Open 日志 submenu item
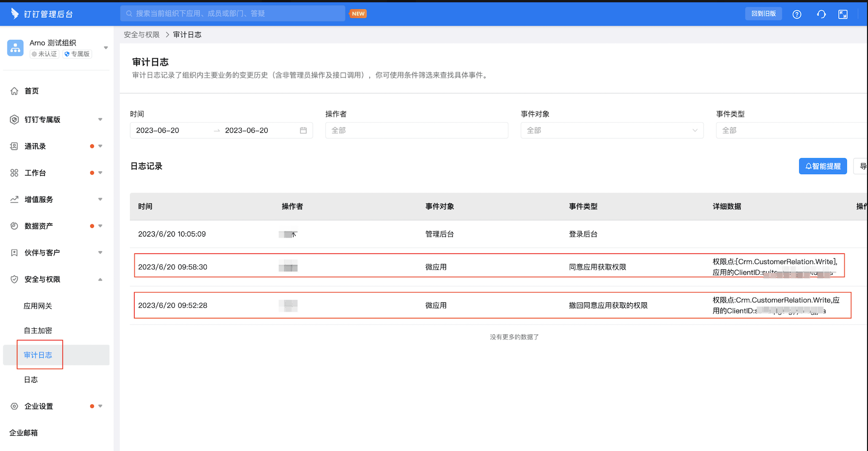This screenshot has height=451, width=868. click(31, 379)
